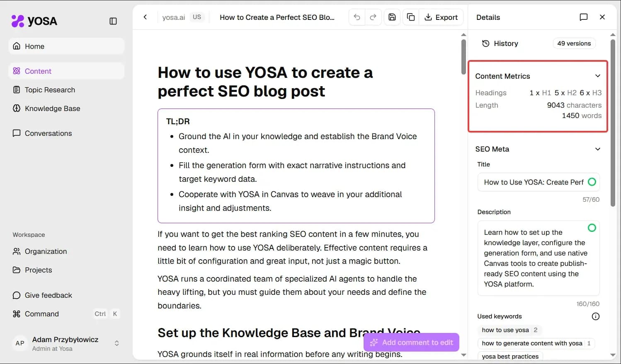621x364 pixels.
Task: Click the Content section icon
Action: (17, 71)
